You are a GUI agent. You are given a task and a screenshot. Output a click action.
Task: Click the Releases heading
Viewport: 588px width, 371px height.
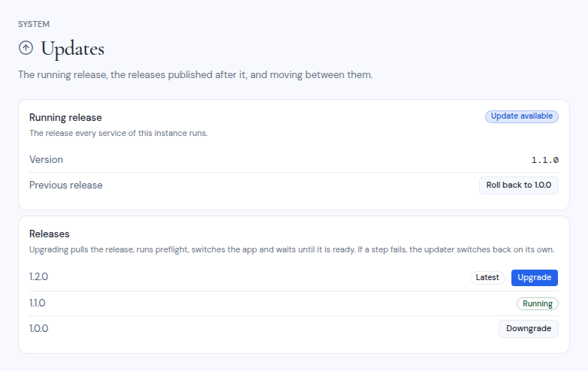click(x=50, y=234)
